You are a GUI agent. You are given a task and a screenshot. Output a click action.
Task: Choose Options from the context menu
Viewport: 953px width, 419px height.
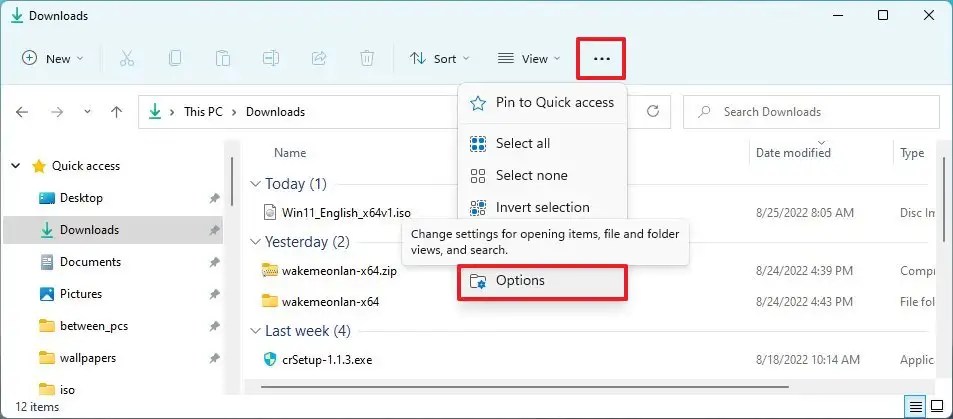pos(520,281)
